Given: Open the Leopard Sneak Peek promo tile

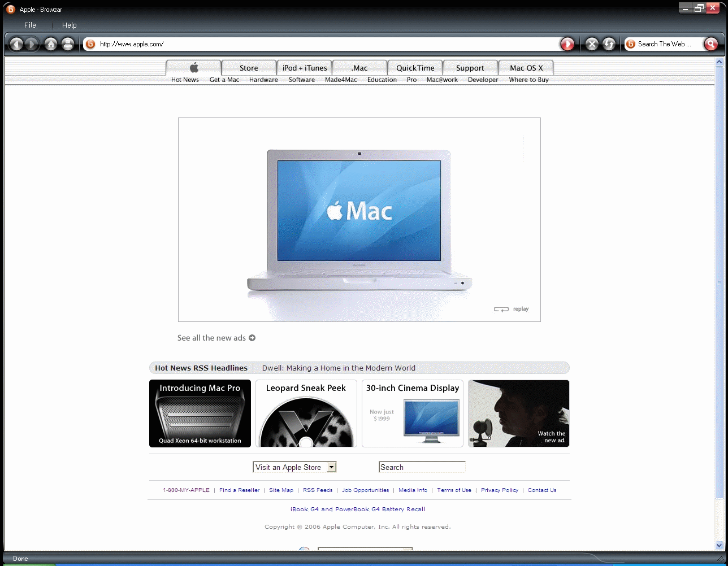Looking at the screenshot, I should tap(306, 413).
